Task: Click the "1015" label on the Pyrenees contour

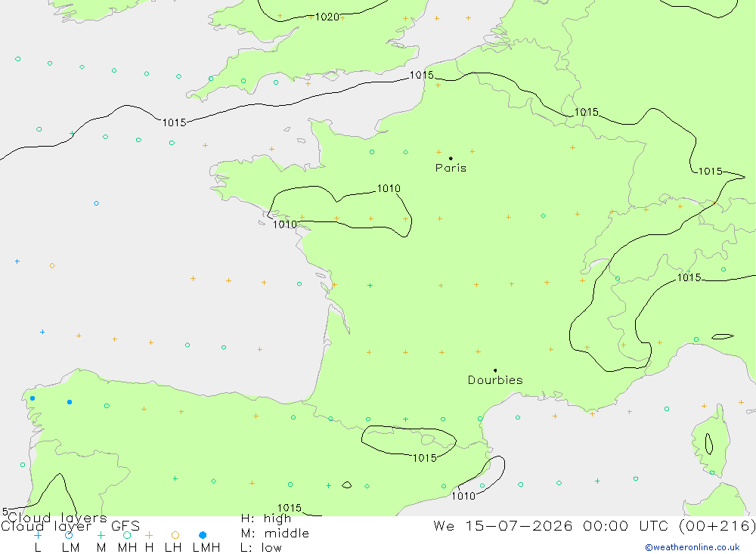Action: pyautogui.click(x=425, y=458)
